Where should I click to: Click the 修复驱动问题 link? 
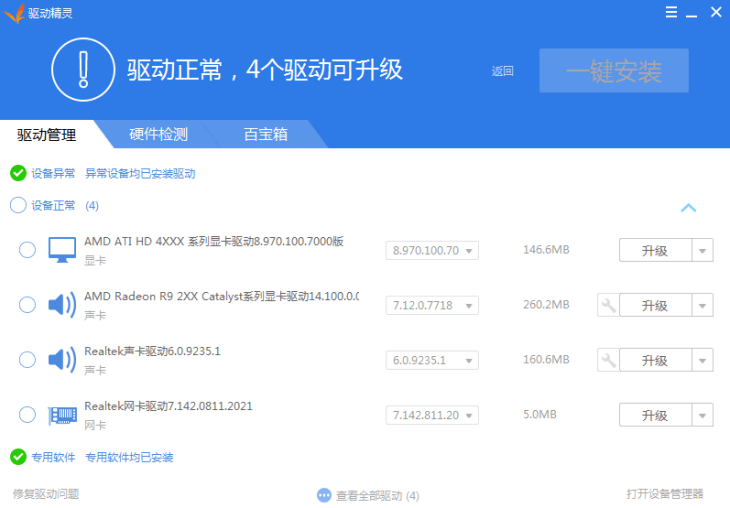46,494
